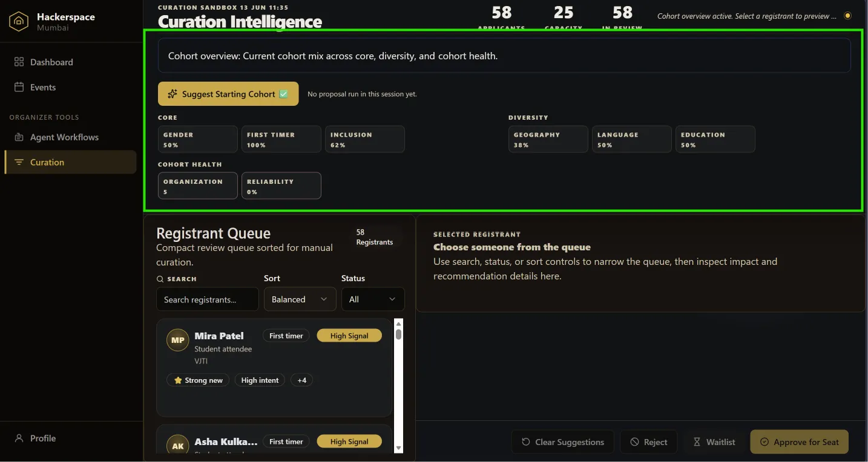This screenshot has width=868, height=462.
Task: Open the First Timer 100% tile
Action: (x=281, y=139)
